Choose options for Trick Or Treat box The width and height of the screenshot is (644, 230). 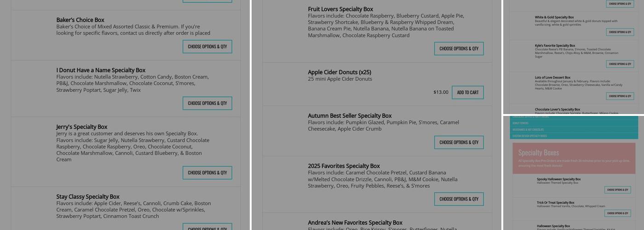pyautogui.click(x=617, y=213)
